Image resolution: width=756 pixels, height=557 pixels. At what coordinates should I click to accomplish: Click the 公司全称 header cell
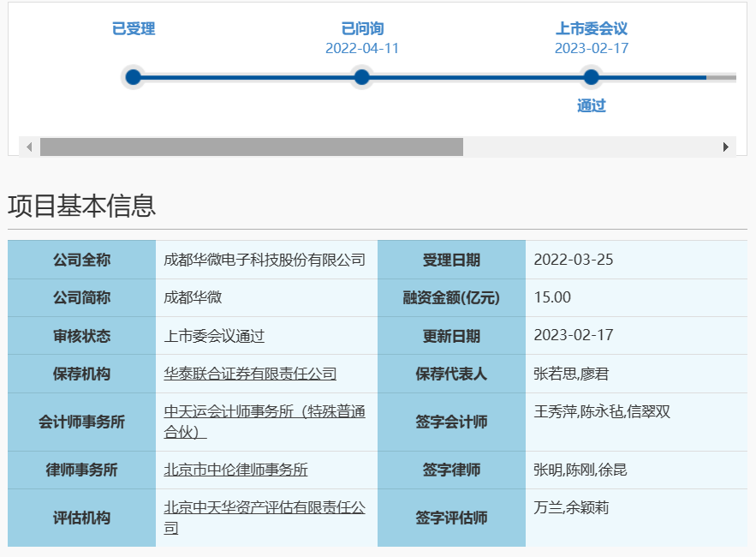[x=81, y=260]
